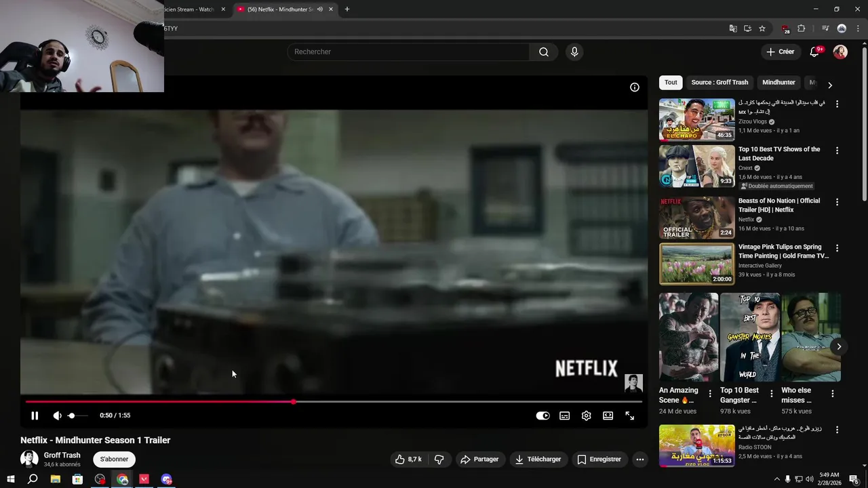Install app icon in address bar
This screenshot has width=868, height=488.
(747, 28)
